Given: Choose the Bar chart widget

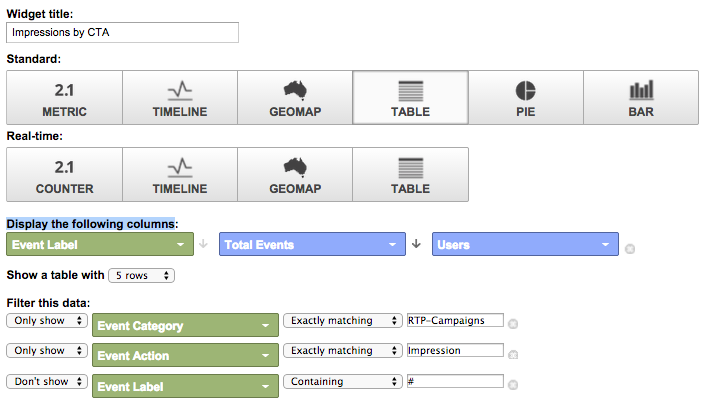Looking at the screenshot, I should point(640,97).
